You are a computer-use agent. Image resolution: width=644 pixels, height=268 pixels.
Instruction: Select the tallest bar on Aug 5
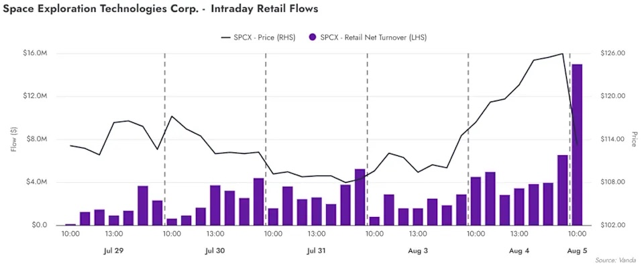(x=577, y=144)
